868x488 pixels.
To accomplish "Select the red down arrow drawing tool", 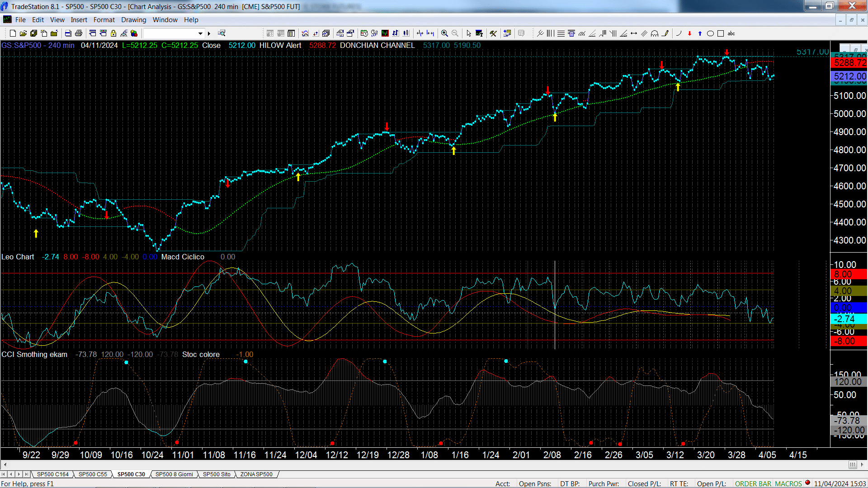I will point(689,33).
